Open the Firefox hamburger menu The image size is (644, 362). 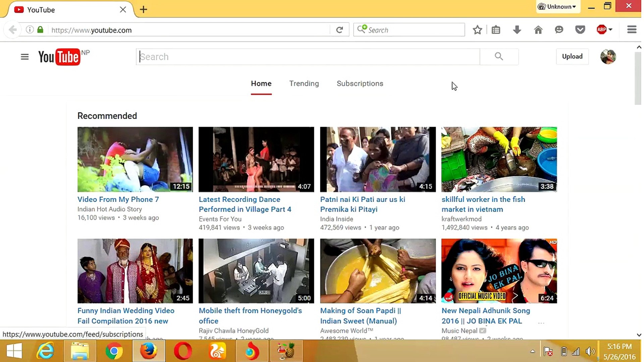tap(632, 30)
